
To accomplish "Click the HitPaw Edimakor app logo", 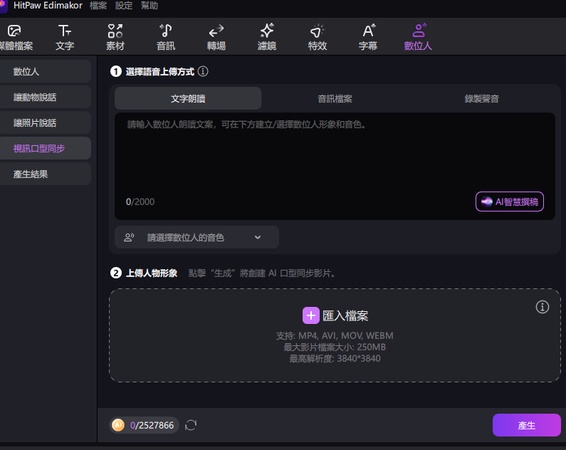I will click(3, 6).
